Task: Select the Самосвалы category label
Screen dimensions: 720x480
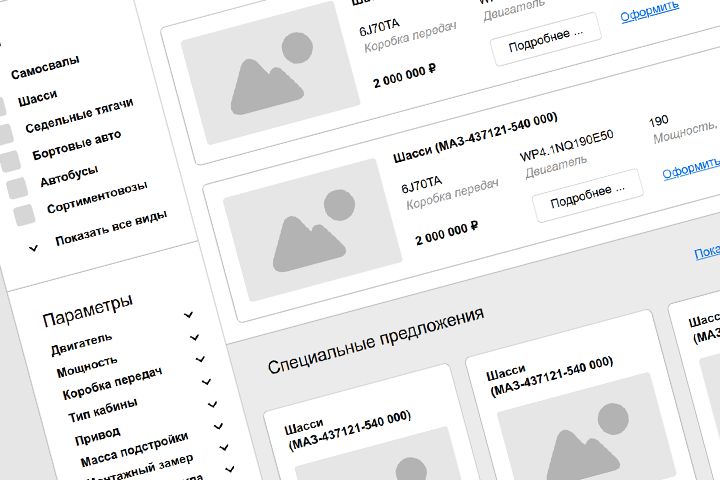Action: 45,68
